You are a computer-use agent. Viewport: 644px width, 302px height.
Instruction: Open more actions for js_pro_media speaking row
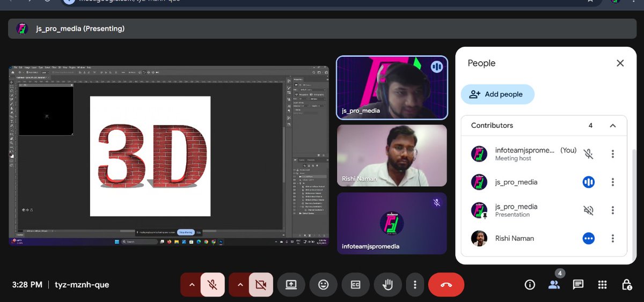(x=612, y=182)
